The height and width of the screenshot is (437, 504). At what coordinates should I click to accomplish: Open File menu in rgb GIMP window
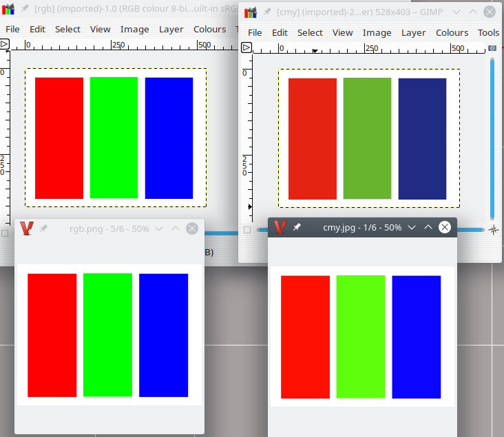(12, 29)
